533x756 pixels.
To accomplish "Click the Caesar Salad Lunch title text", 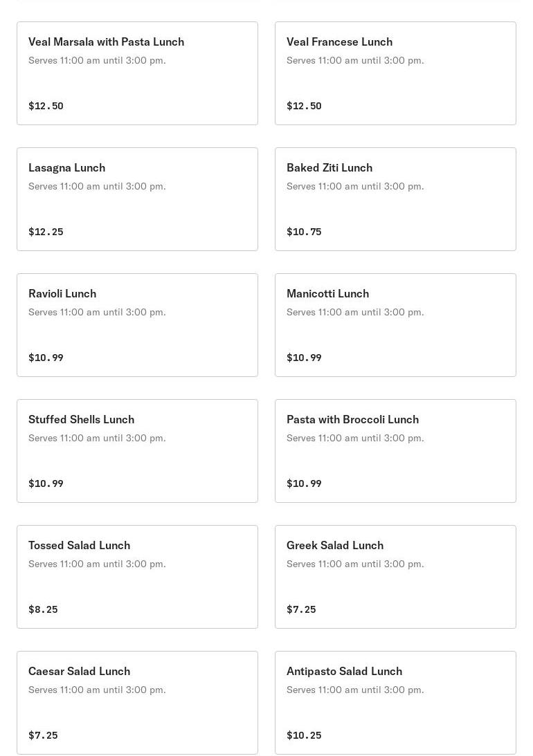I will [x=79, y=671].
